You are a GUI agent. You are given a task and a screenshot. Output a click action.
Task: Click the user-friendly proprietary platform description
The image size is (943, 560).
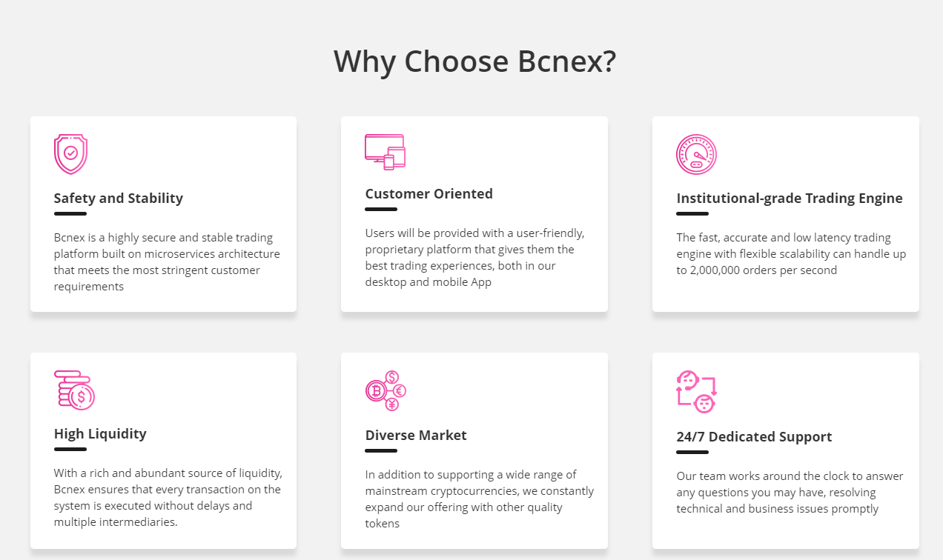474,258
